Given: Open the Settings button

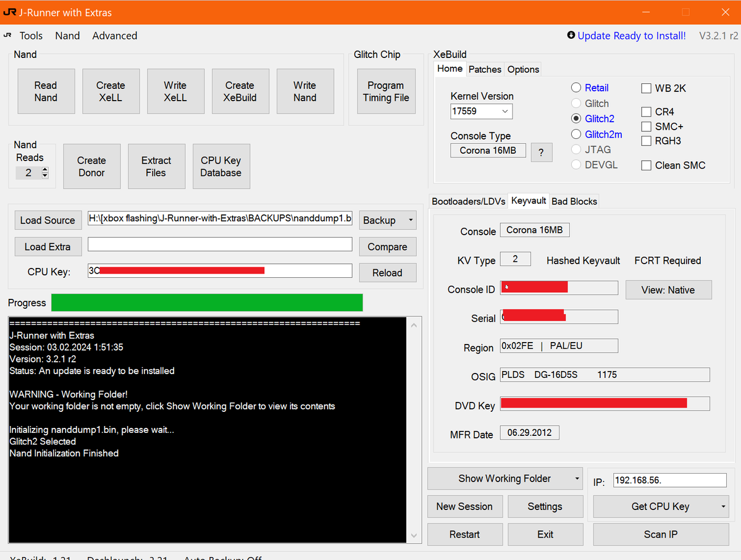Looking at the screenshot, I should pos(545,506).
